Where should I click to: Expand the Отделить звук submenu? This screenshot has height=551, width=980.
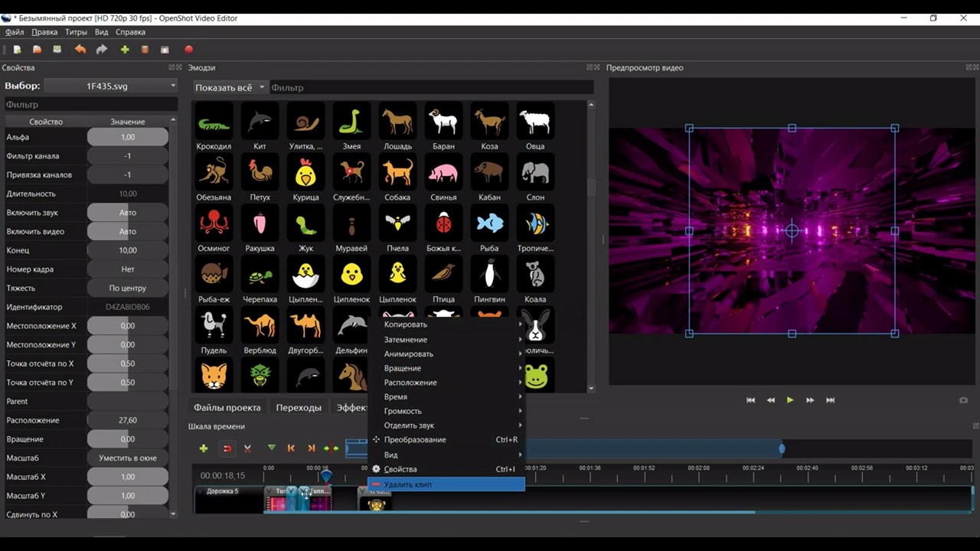(x=446, y=425)
